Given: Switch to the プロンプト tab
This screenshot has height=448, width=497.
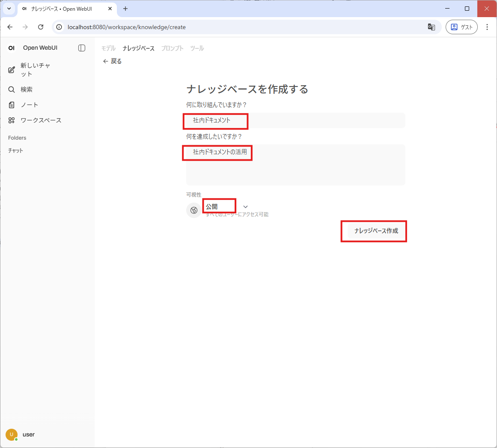Looking at the screenshot, I should pyautogui.click(x=172, y=48).
